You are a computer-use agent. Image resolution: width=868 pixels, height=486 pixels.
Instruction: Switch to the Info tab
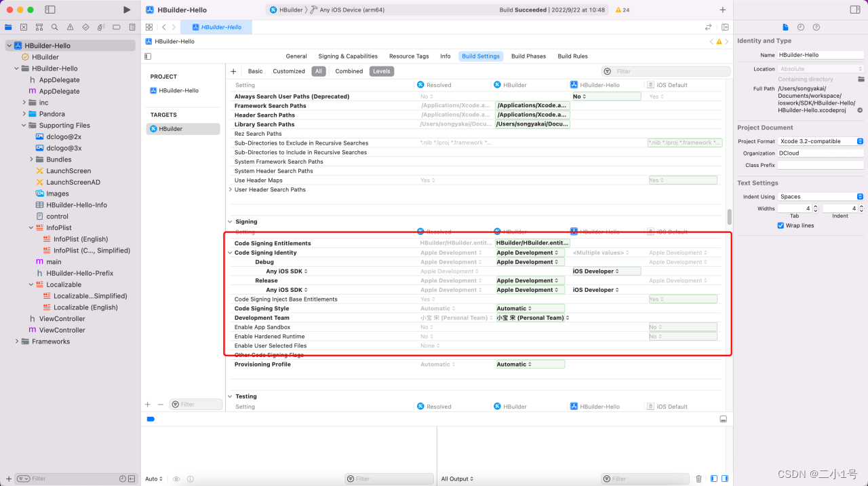(445, 56)
